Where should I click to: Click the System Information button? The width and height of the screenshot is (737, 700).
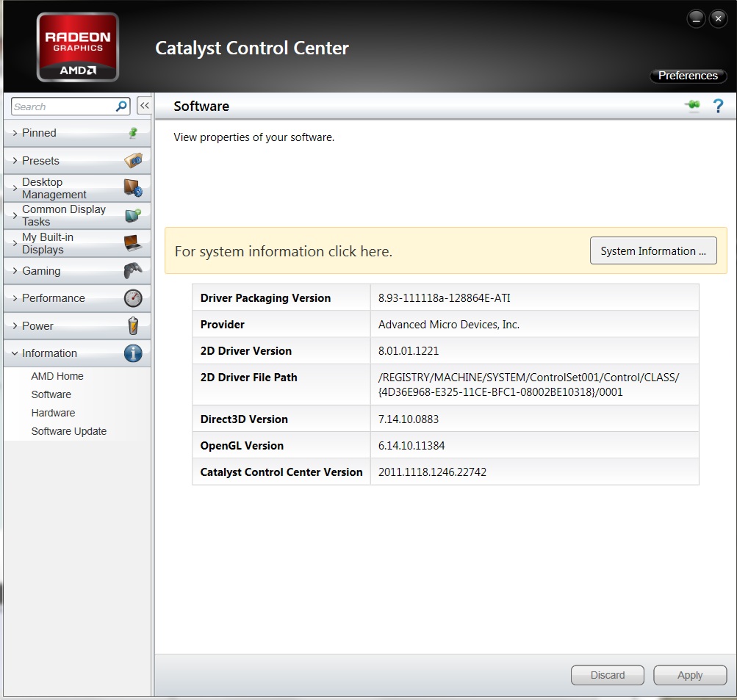coord(653,251)
